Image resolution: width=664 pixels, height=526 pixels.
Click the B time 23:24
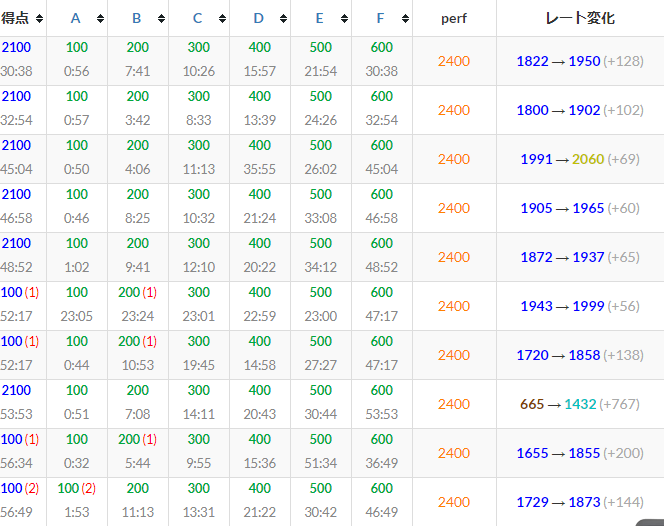click(138, 316)
